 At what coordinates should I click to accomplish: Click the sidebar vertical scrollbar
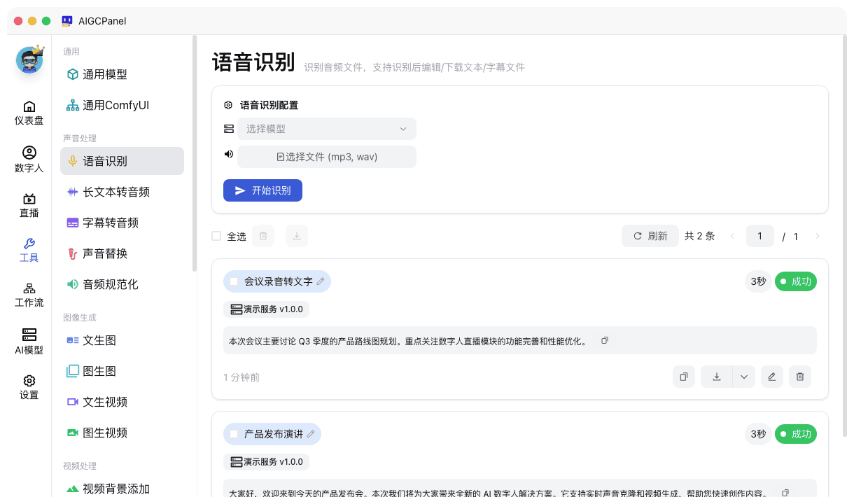pyautogui.click(x=195, y=154)
